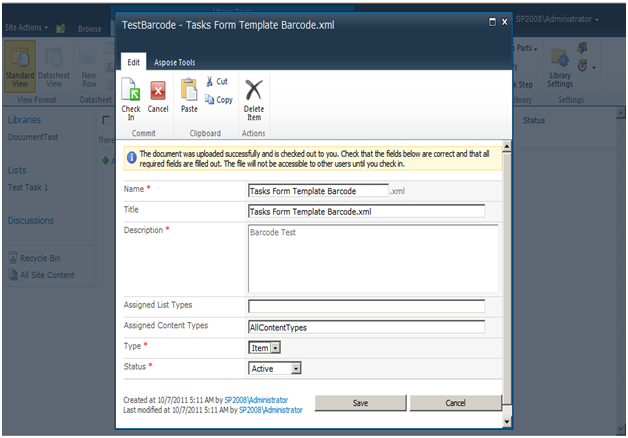628x438 pixels.
Task: Click the Cut scissors icon
Action: [209, 82]
